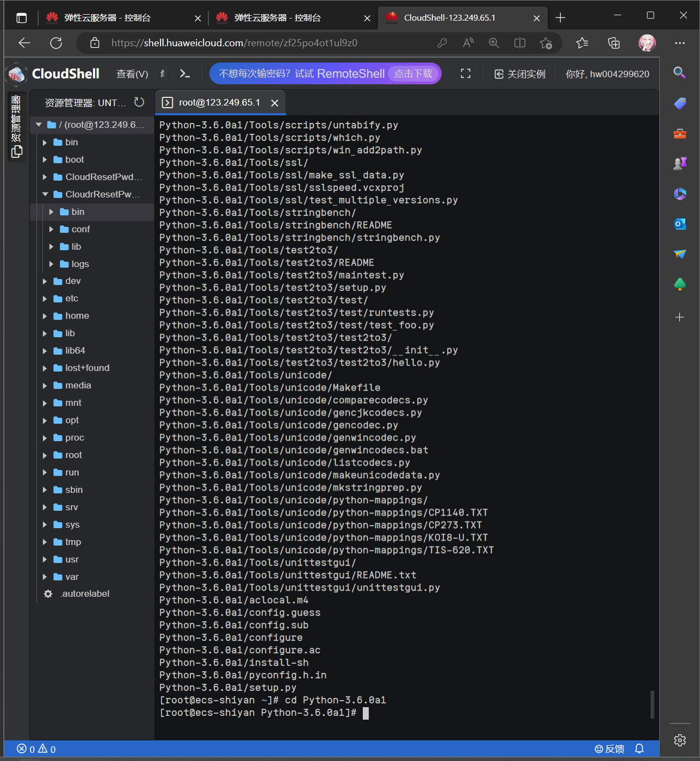The image size is (700, 761).
Task: Open the browser zoom control
Action: tap(494, 43)
